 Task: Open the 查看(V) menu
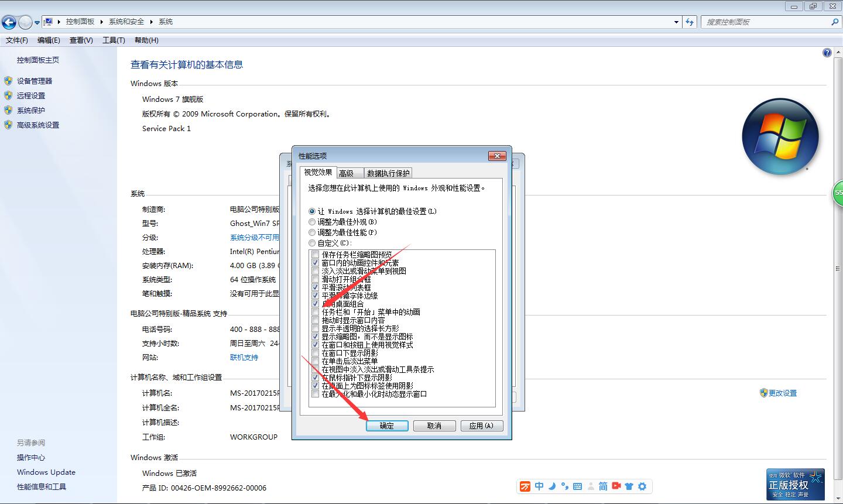click(81, 40)
